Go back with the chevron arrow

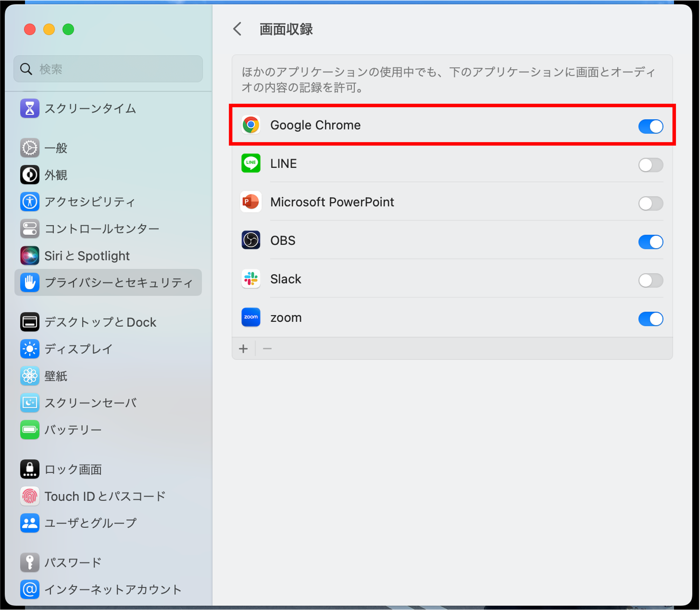coord(238,29)
